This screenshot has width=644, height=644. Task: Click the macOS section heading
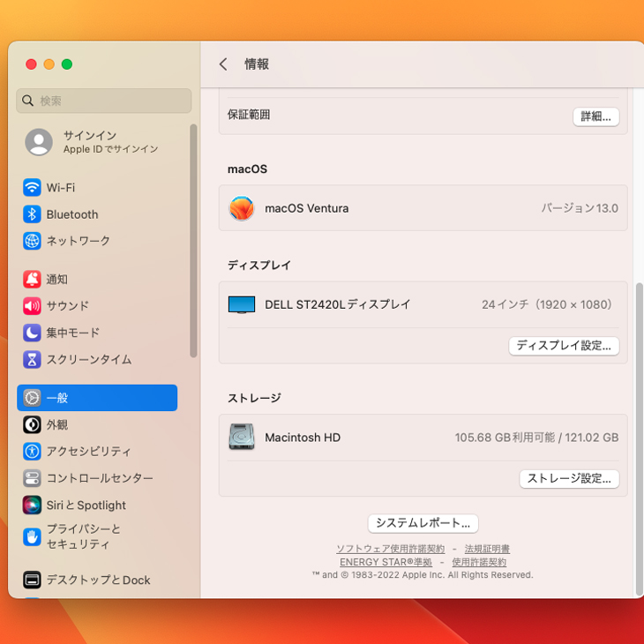247,169
